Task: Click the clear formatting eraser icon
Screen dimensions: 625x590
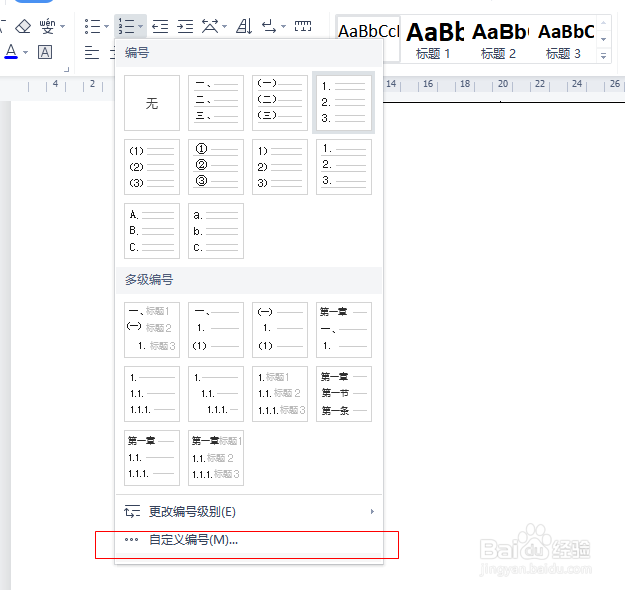Action: [23, 26]
